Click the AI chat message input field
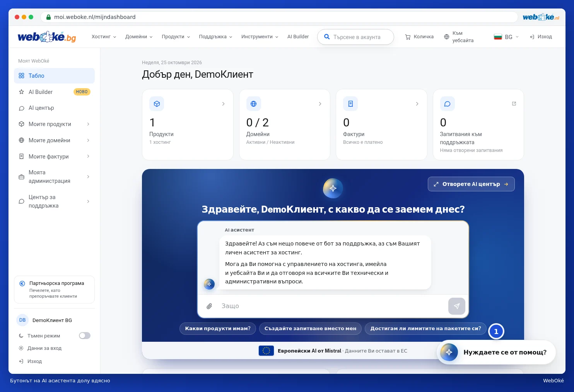 (332, 306)
